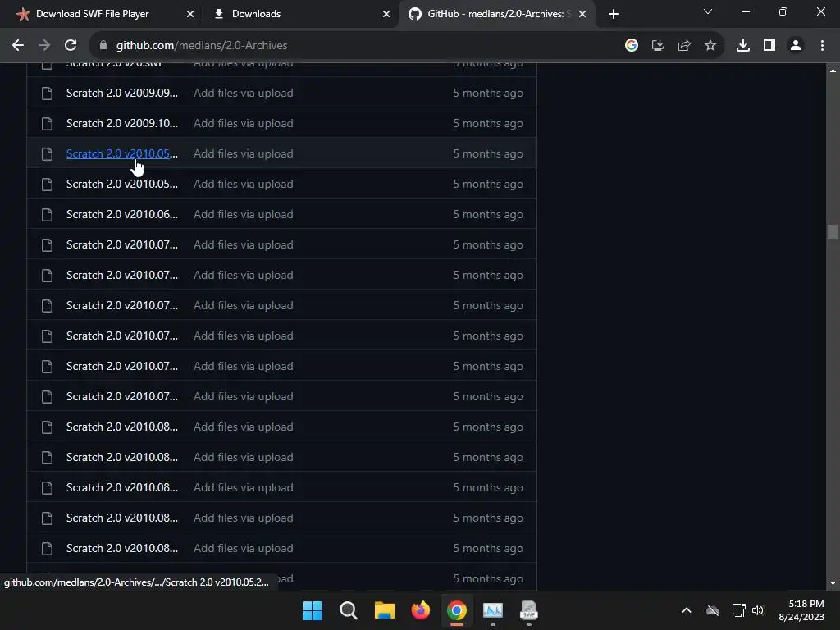Click the file icon beside Scratch 2.0 v2009.09

coord(47,94)
